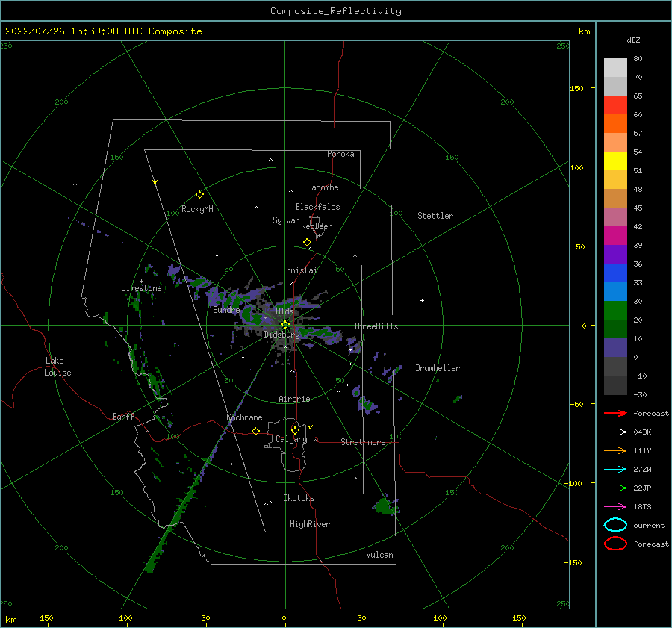Click the Lake Louise label

coord(57,367)
